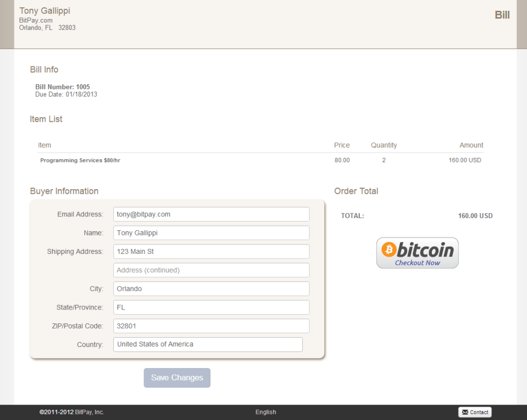Viewport: 527px width, 420px height.
Task: Click the 'Order Total' heading
Action: pos(356,191)
